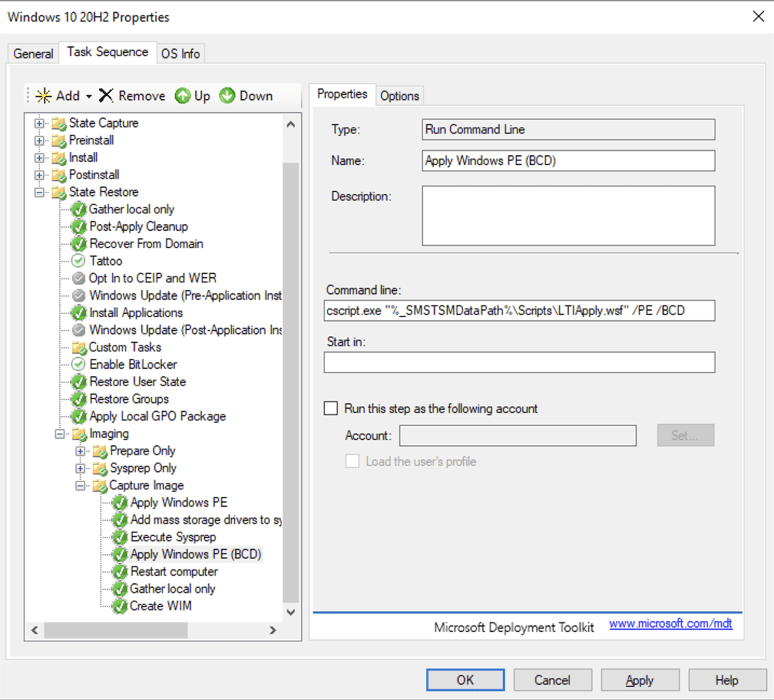The image size is (774, 700).
Task: Click the Remove X icon
Action: tap(106, 95)
